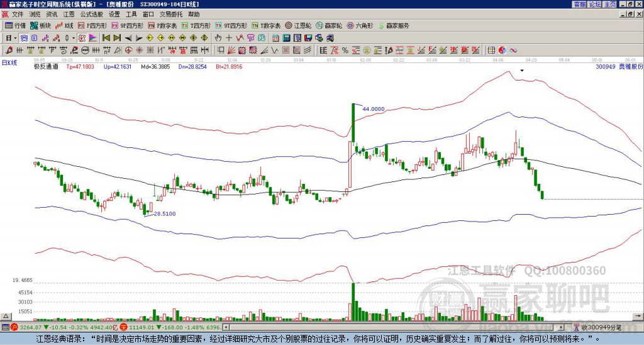Click the yin-yang taiji icon
The width and height of the screenshot is (644, 345).
(x=502, y=50)
